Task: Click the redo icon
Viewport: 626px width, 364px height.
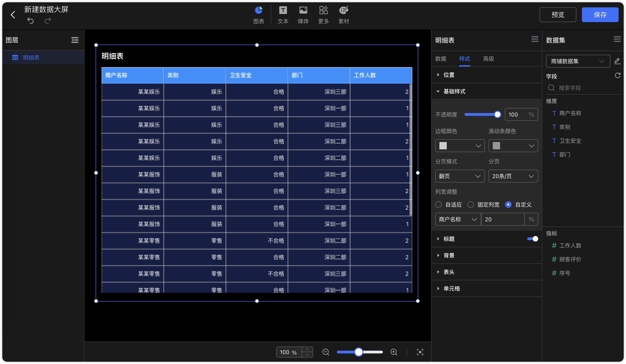Action: tap(48, 21)
